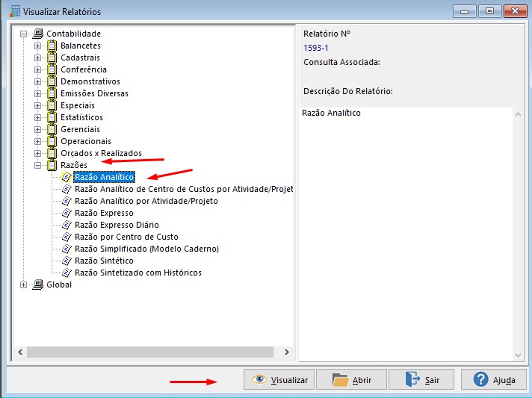Screen dimensions: 532x398
Task: Click the Global computer icon
Action: pyautogui.click(x=38, y=284)
